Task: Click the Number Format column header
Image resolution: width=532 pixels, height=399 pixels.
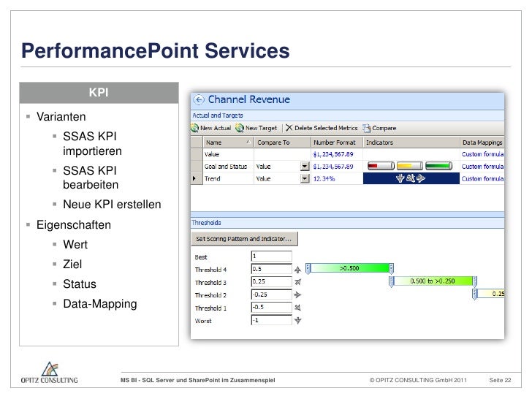Action: [337, 142]
